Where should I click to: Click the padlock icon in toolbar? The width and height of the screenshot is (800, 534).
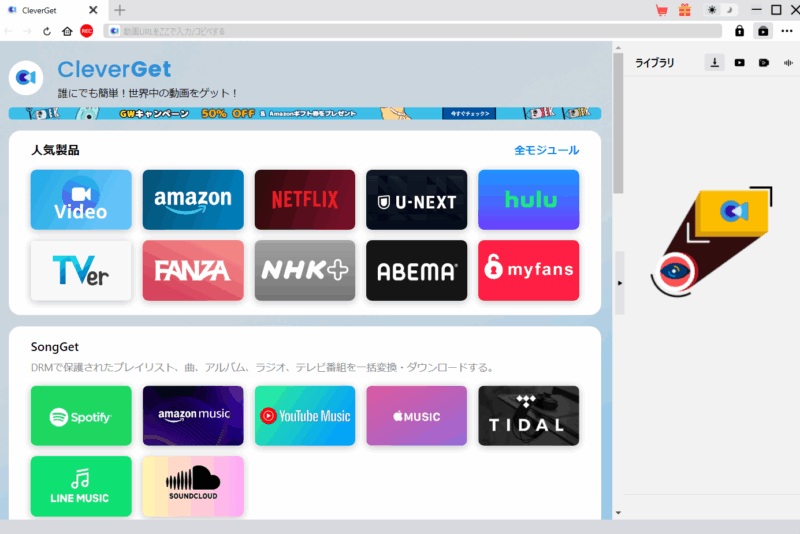click(739, 31)
